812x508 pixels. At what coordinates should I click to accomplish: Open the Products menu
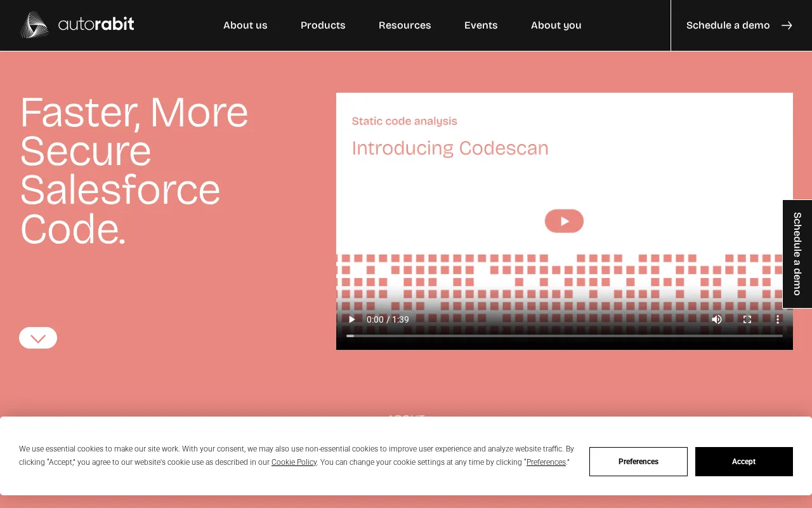coord(323,25)
